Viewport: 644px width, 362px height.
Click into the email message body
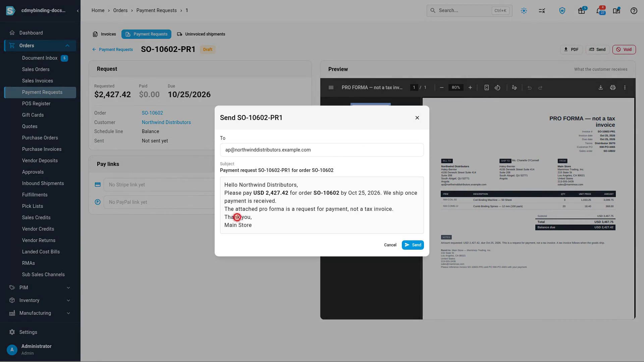click(x=322, y=205)
